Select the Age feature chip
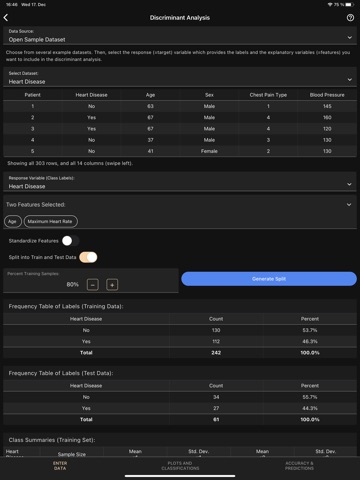 pyautogui.click(x=13, y=221)
